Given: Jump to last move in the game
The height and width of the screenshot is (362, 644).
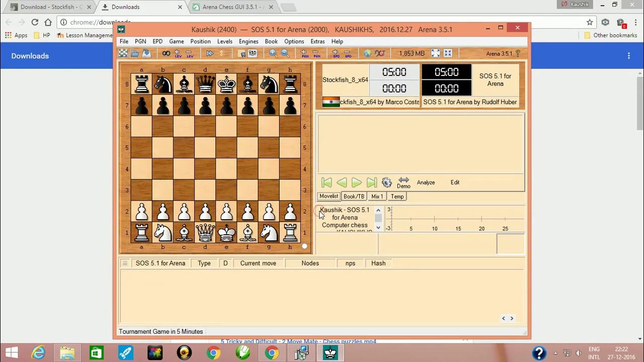Looking at the screenshot, I should (x=372, y=183).
